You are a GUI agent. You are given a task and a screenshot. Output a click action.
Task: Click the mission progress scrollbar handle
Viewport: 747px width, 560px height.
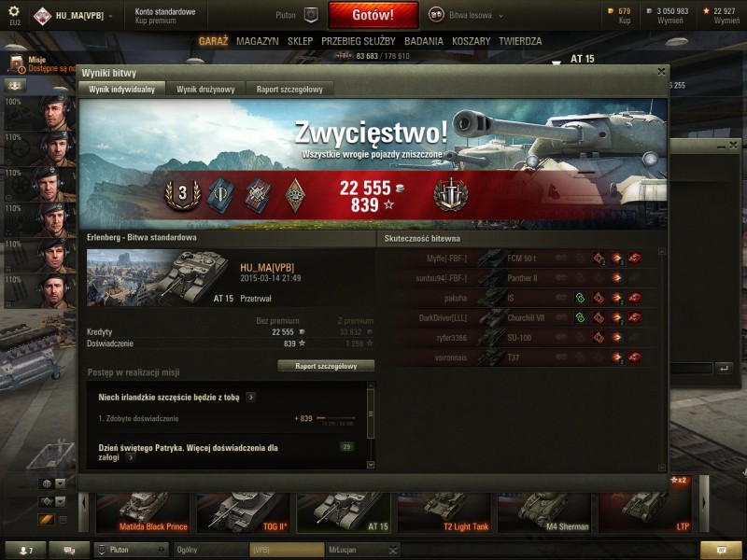pos(371,413)
